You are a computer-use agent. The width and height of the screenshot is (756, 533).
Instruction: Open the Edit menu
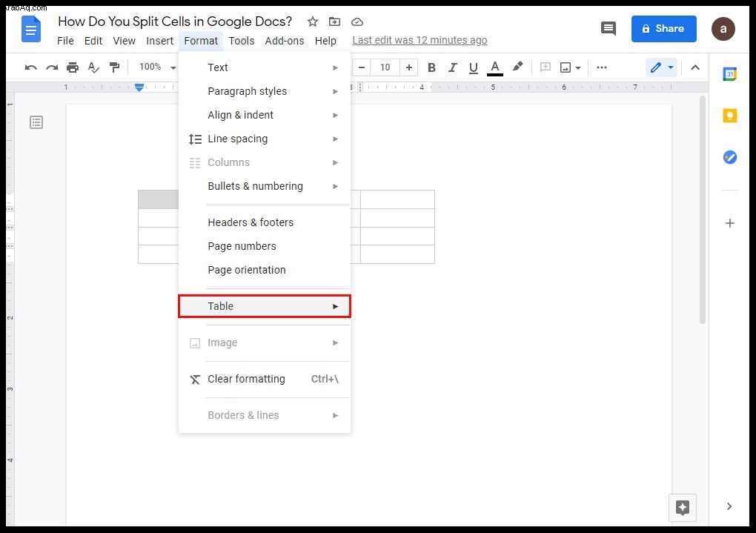point(93,41)
